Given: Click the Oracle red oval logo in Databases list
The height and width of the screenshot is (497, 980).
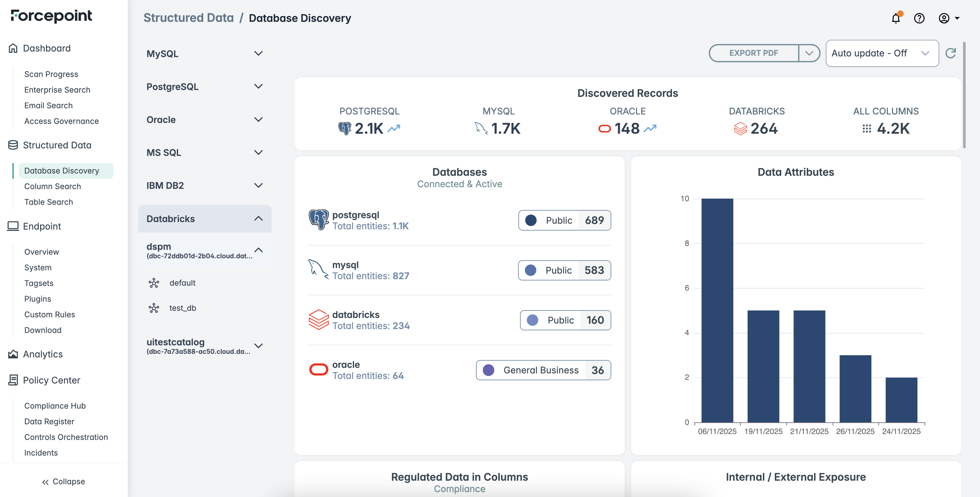Looking at the screenshot, I should click(x=319, y=369).
